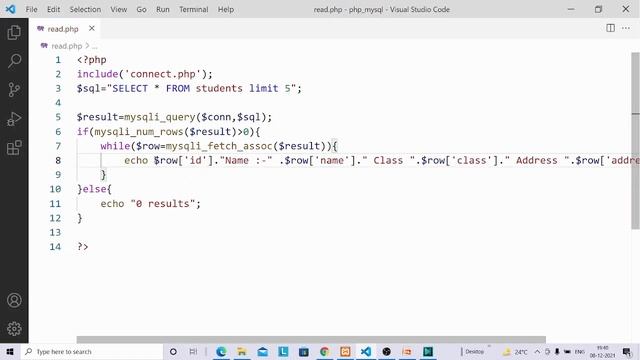640x360 pixels.
Task: Click the "0 results" string
Action: 162,204
